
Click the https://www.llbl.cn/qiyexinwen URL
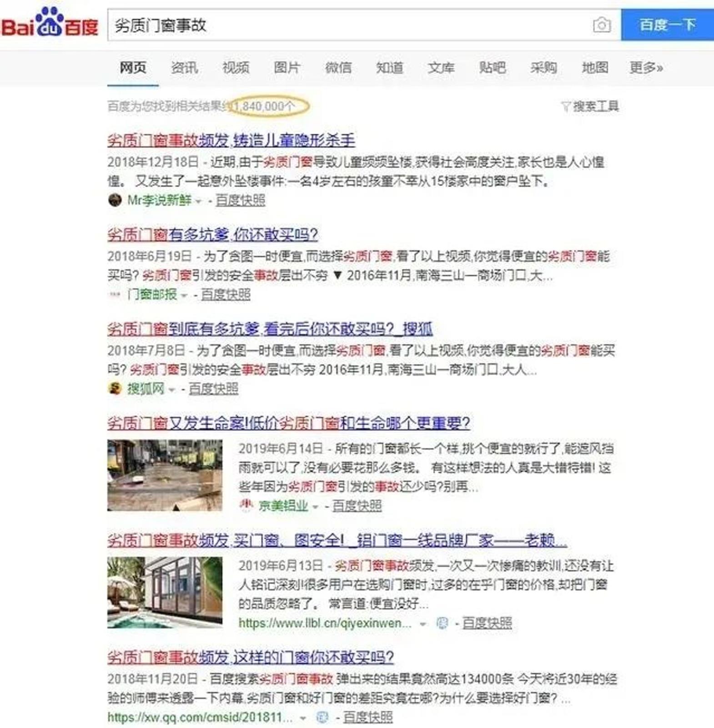point(325,623)
